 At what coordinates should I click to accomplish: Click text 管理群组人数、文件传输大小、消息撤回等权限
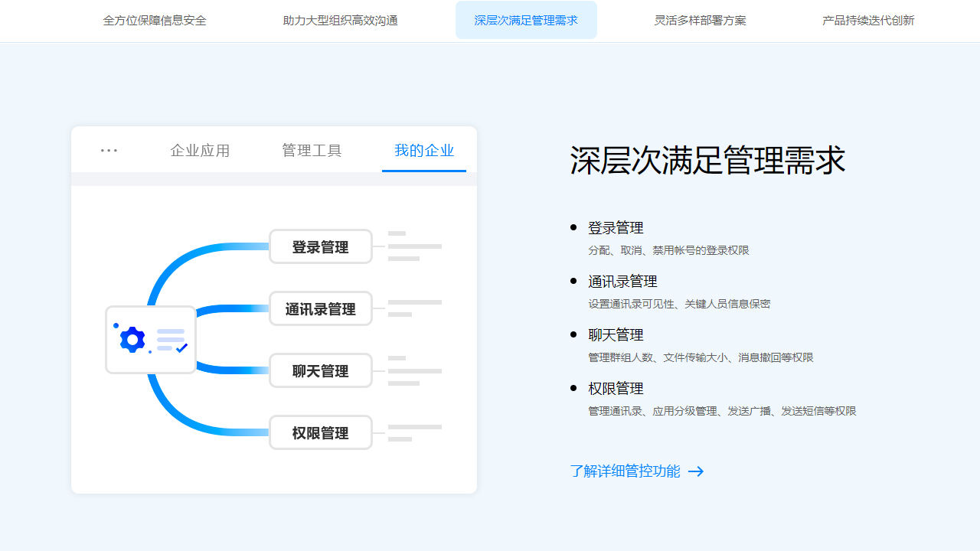(701, 357)
